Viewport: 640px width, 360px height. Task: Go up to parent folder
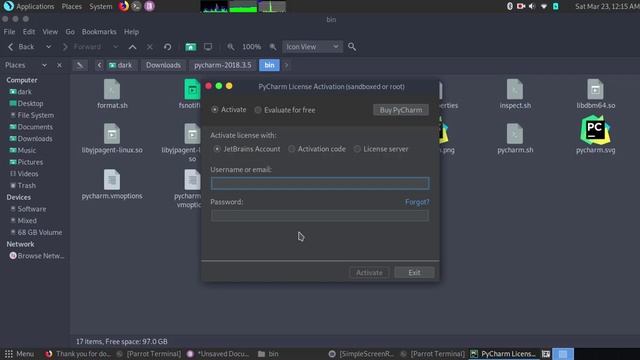[x=132, y=47]
